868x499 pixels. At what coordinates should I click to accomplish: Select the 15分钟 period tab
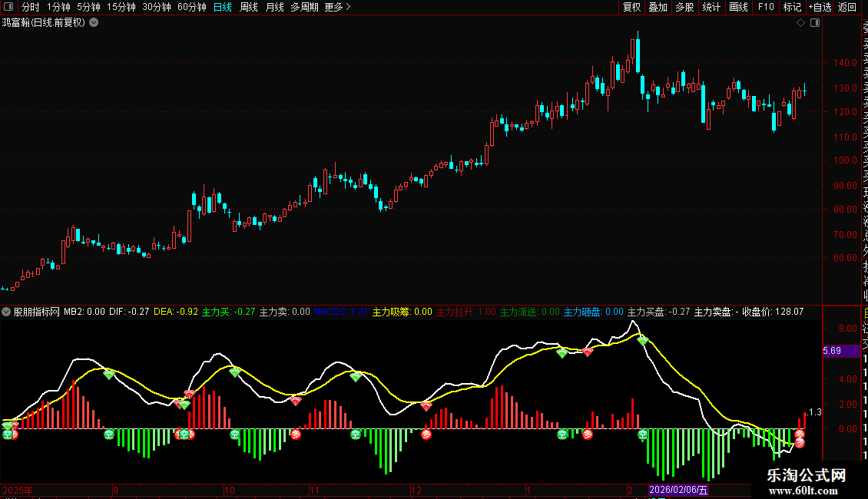click(x=121, y=7)
